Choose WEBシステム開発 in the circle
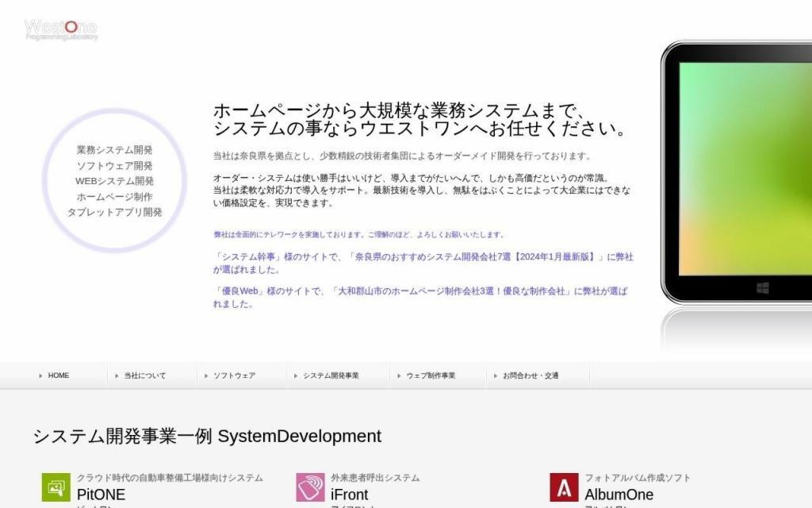Viewport: 812px width, 508px height. pyautogui.click(x=114, y=181)
